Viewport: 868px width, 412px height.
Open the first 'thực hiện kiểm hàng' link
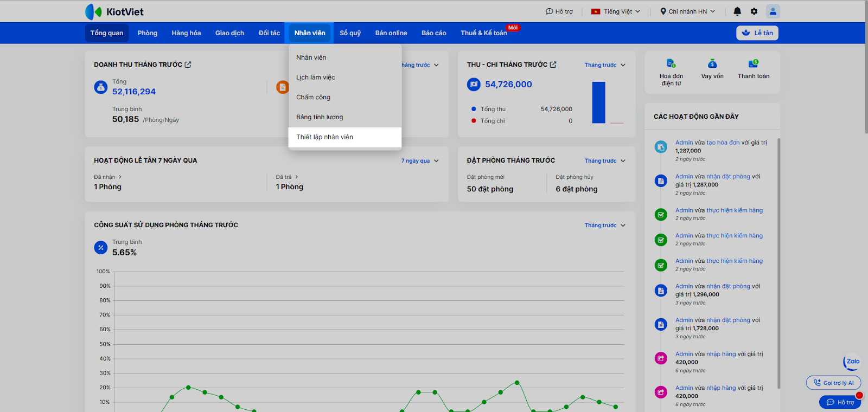[735, 210]
